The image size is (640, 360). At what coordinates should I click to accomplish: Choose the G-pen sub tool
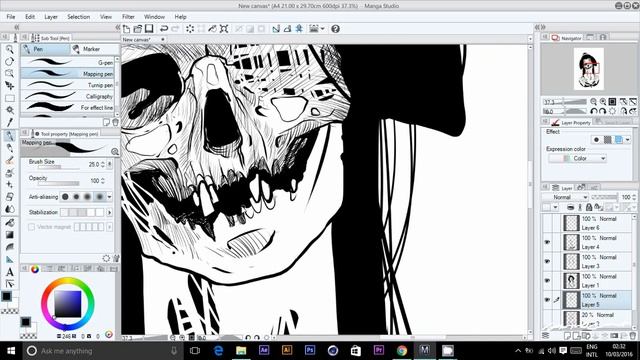[x=67, y=62]
